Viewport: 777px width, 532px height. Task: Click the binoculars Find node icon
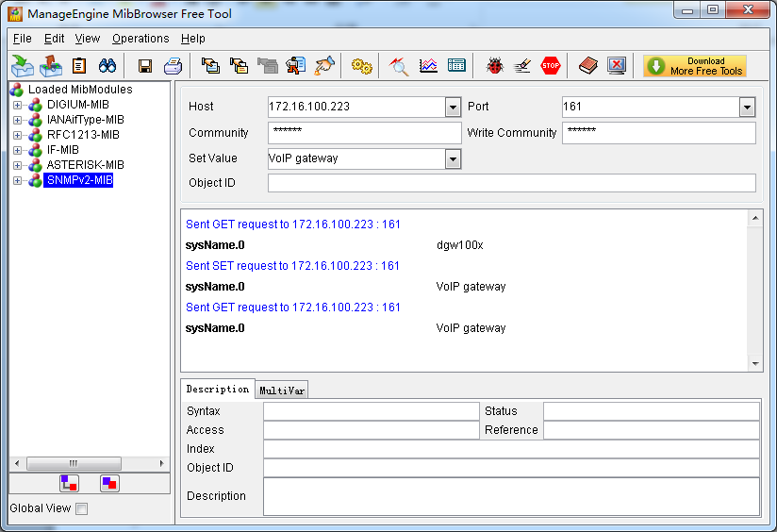[107, 65]
